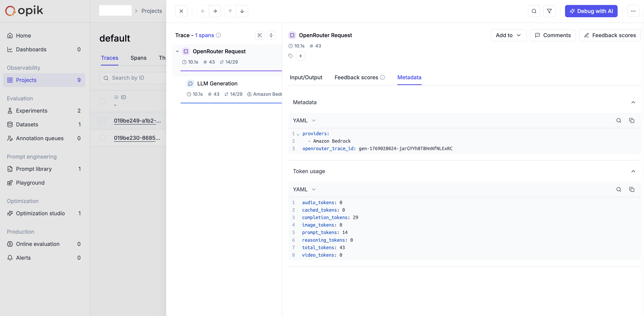
Task: Click the add tag plus icon
Action: [300, 56]
